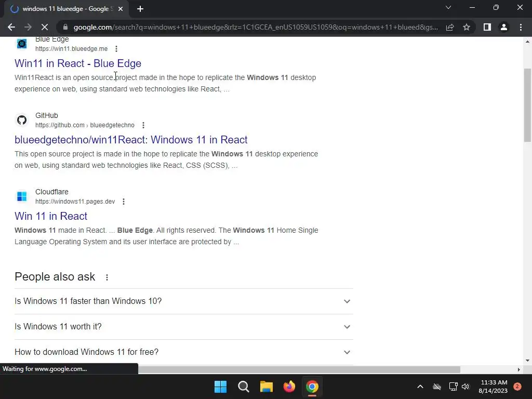Click the forward navigation arrow
The image size is (532, 399).
28,27
